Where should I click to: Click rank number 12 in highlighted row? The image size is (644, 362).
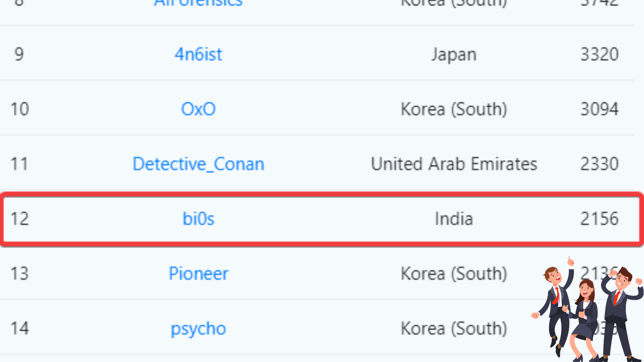tap(19, 219)
